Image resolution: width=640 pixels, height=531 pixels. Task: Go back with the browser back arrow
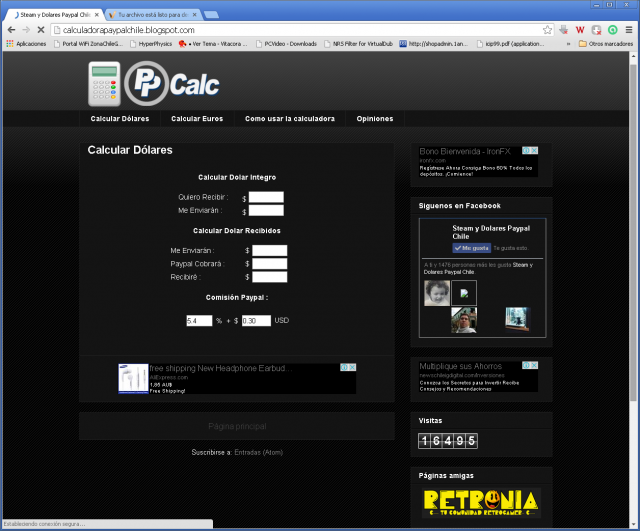[x=11, y=30]
